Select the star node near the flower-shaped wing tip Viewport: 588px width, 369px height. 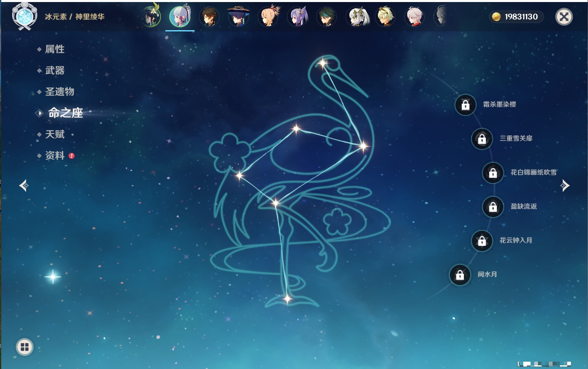239,176
